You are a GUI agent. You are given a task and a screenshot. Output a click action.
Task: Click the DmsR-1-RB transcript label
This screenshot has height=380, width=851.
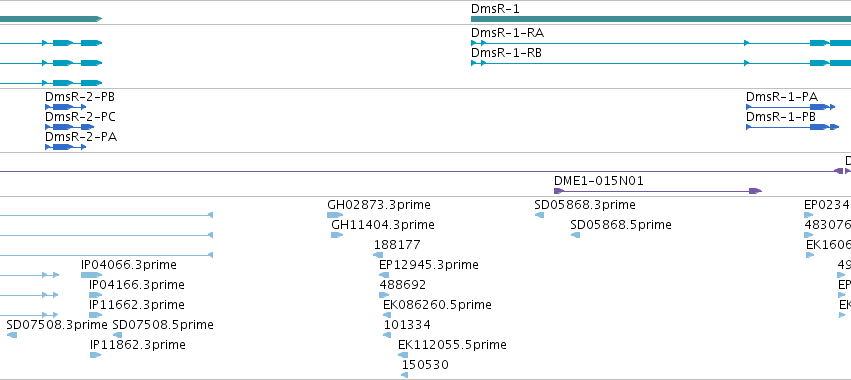point(506,53)
